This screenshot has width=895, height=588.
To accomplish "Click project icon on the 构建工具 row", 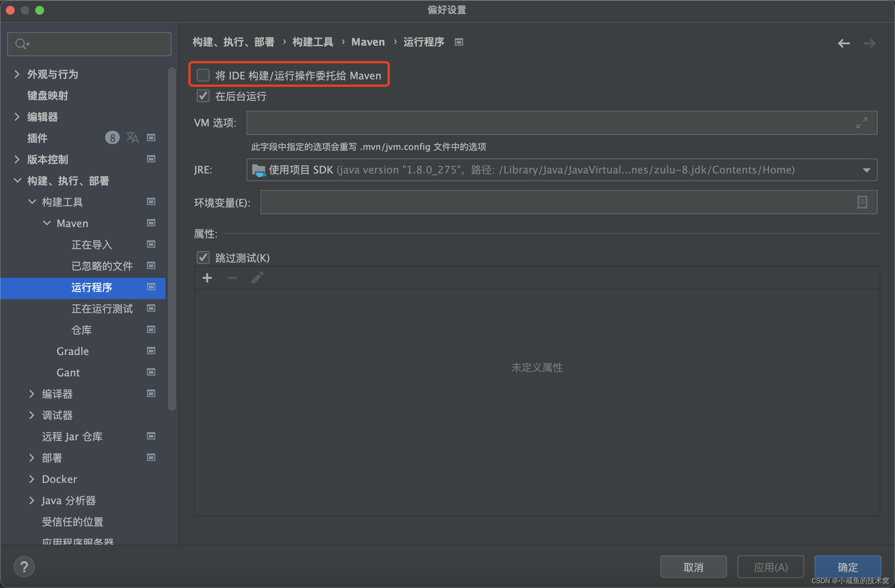I will tap(151, 202).
